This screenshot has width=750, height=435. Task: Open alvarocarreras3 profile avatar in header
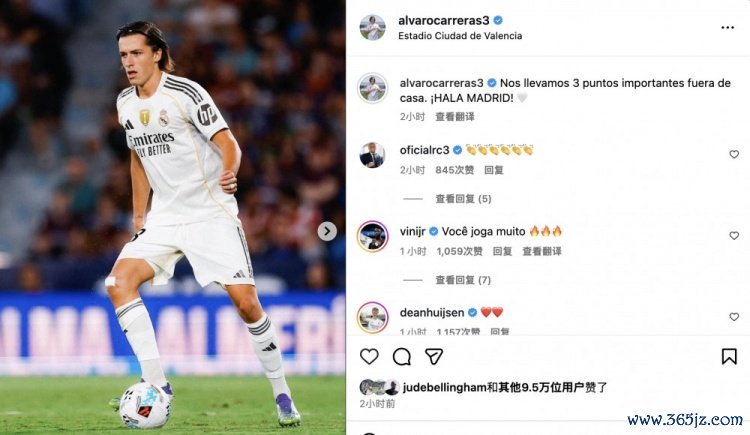[x=373, y=28]
